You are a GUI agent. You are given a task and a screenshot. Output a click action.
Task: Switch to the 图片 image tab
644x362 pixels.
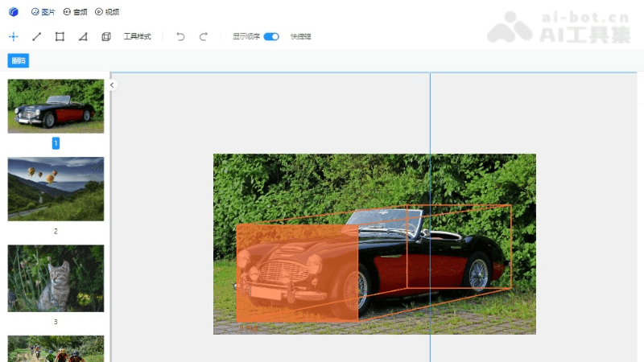tap(43, 12)
